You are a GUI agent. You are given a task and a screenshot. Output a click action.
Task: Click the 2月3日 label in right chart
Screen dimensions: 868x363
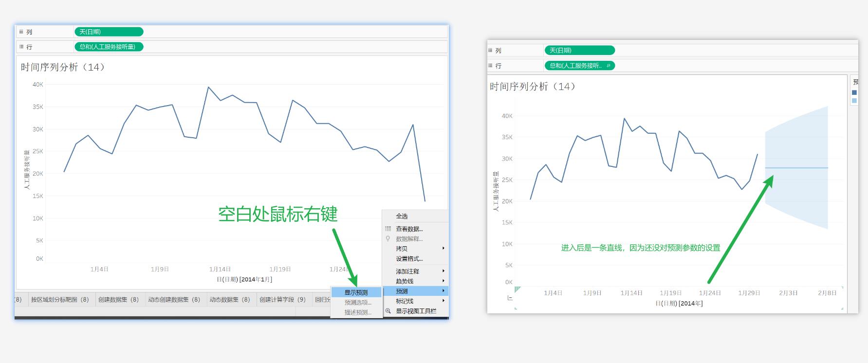tap(788, 293)
